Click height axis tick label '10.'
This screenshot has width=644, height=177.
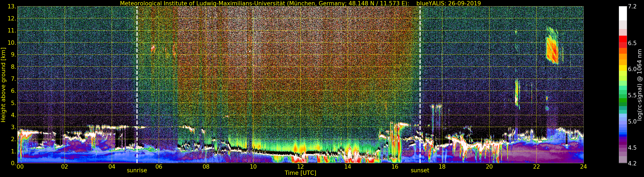(12, 43)
